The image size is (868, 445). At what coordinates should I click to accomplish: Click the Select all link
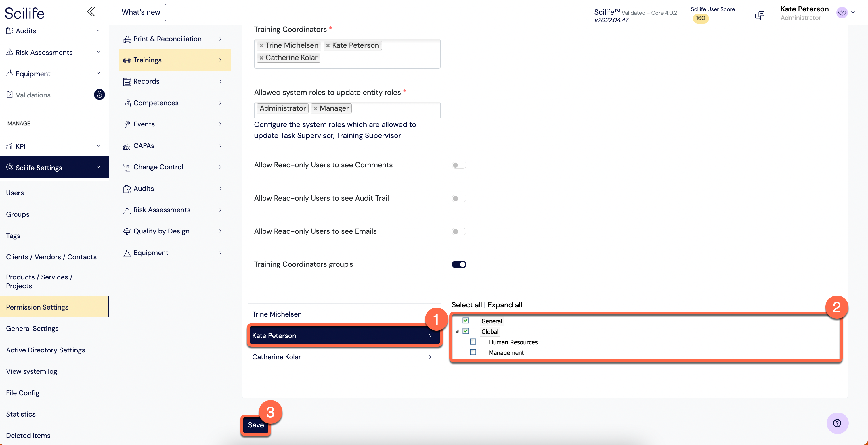coord(467,305)
